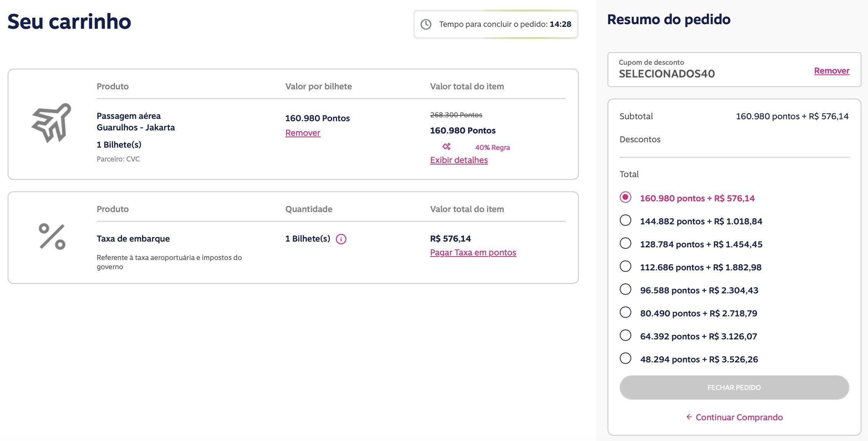Click the discount tag icon near 40% Regra
Image resolution: width=868 pixels, height=441 pixels.
[x=447, y=146]
